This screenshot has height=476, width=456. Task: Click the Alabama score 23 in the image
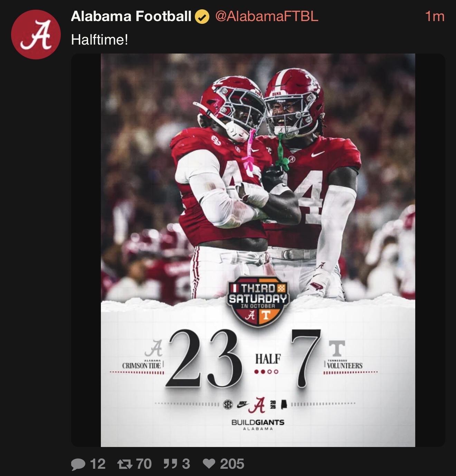(x=205, y=359)
